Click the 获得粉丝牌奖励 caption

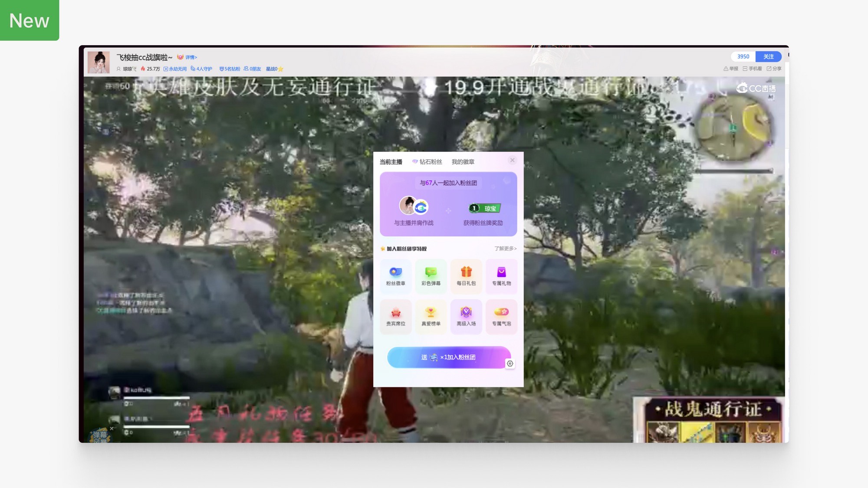coord(483,223)
